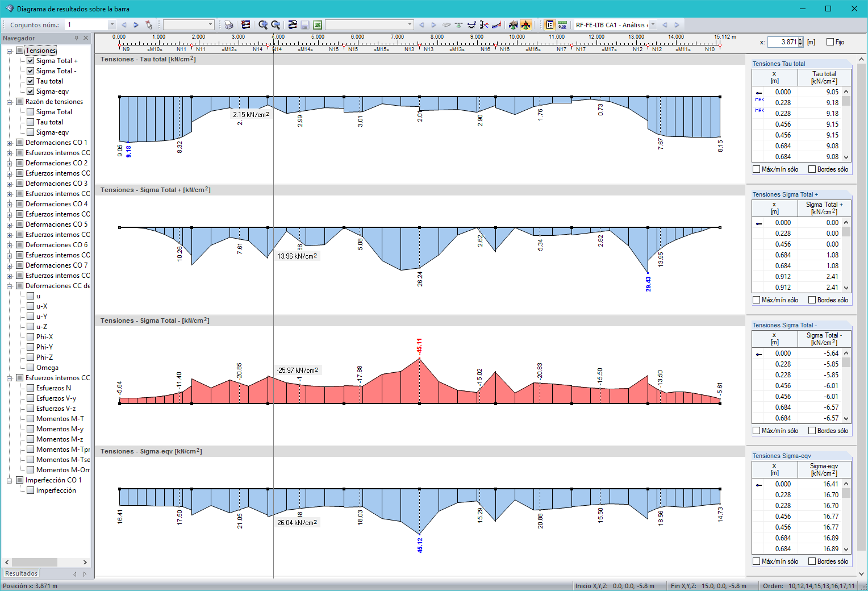868x591 pixels.
Task: Click the unhighlighted results display icon left of the orange-highlighted one
Action: [514, 25]
